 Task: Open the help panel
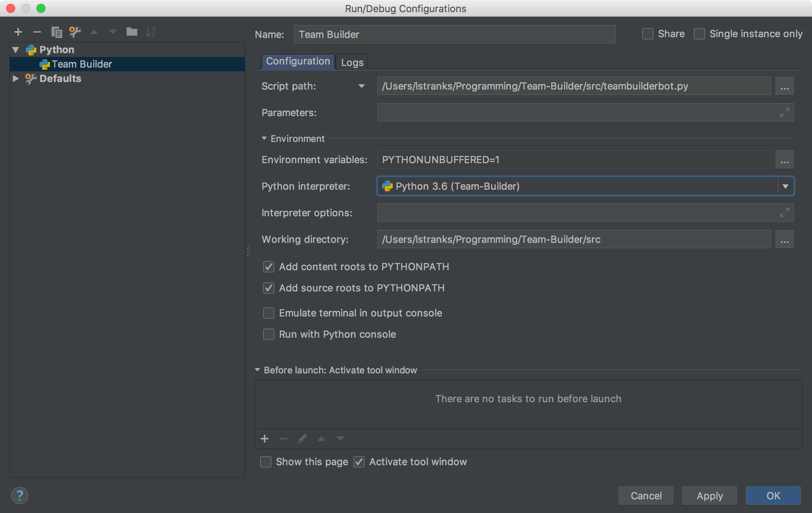point(20,496)
